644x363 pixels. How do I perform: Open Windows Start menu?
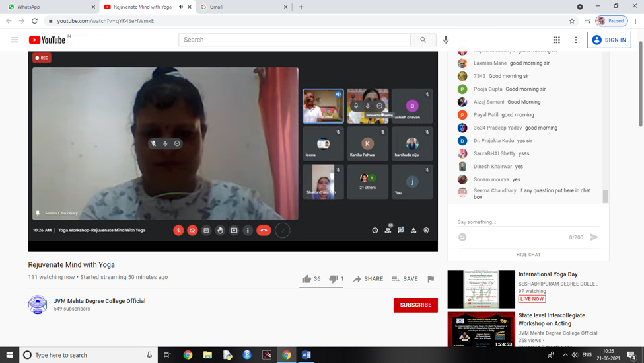click(x=9, y=355)
